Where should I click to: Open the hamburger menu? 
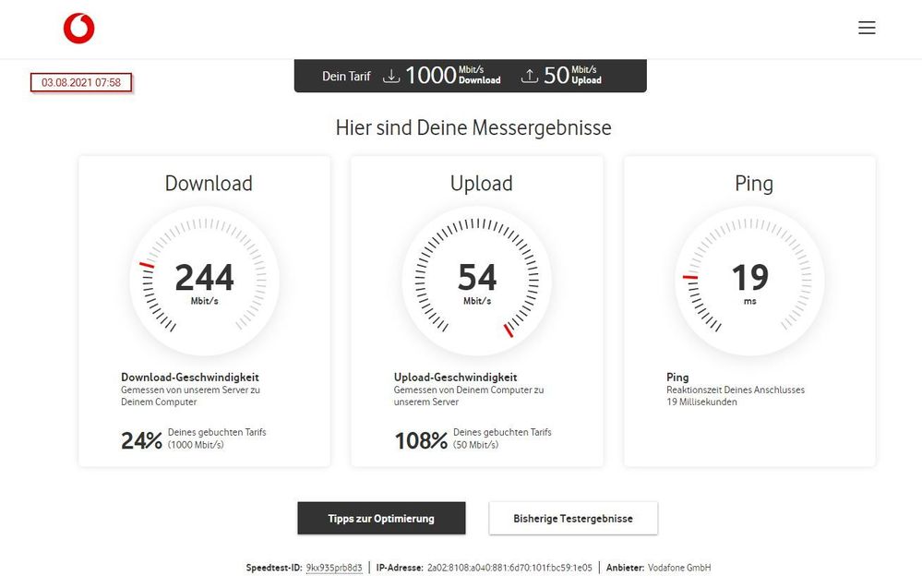[866, 28]
